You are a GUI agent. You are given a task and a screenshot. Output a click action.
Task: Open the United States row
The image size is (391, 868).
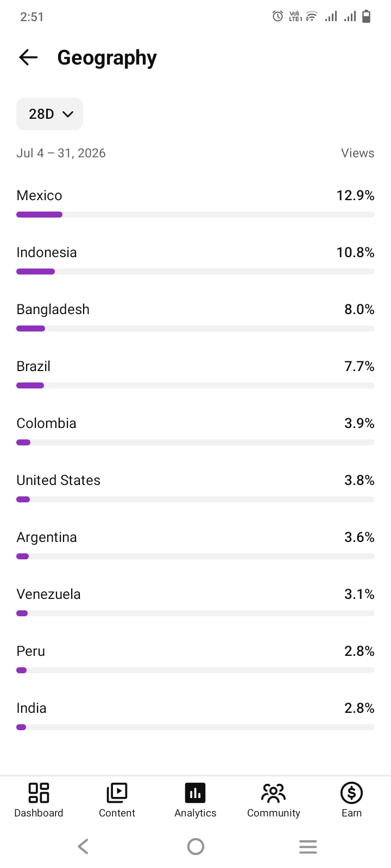(x=195, y=488)
